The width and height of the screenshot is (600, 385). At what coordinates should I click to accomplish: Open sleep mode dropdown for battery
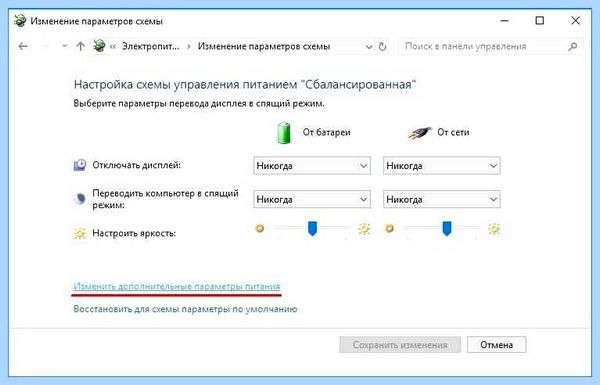click(x=312, y=199)
